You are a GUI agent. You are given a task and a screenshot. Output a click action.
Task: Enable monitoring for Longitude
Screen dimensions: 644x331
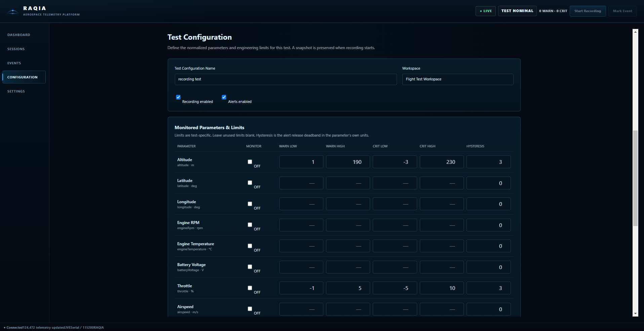click(x=250, y=204)
